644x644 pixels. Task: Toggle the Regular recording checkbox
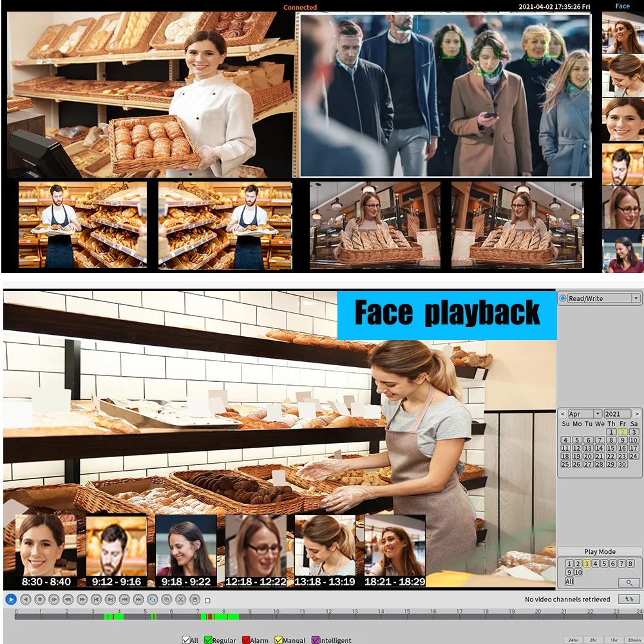click(209, 640)
